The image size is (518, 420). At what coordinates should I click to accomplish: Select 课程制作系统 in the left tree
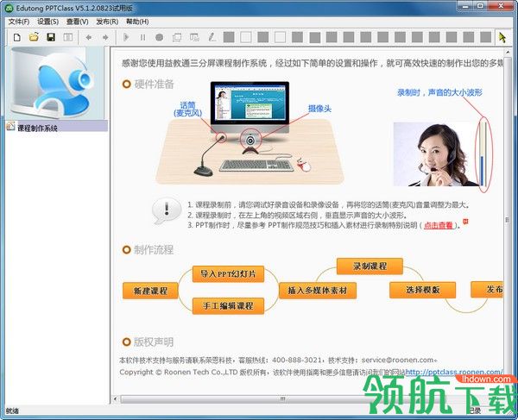[37, 128]
